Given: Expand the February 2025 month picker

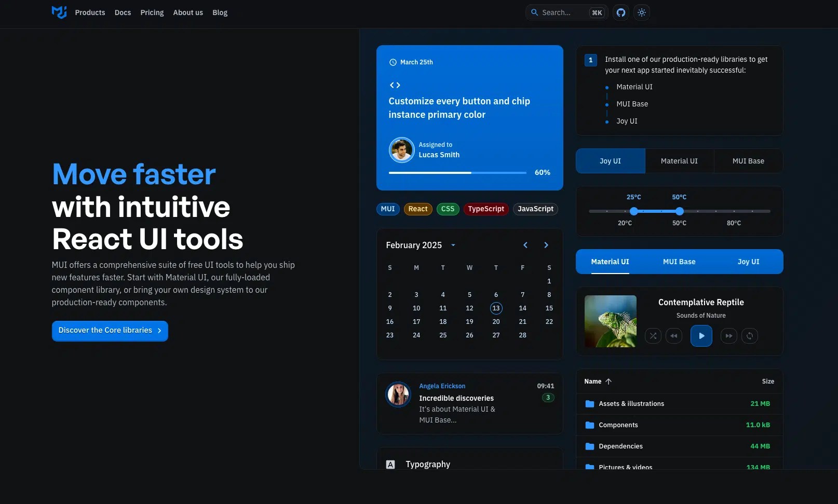Looking at the screenshot, I should click(453, 245).
